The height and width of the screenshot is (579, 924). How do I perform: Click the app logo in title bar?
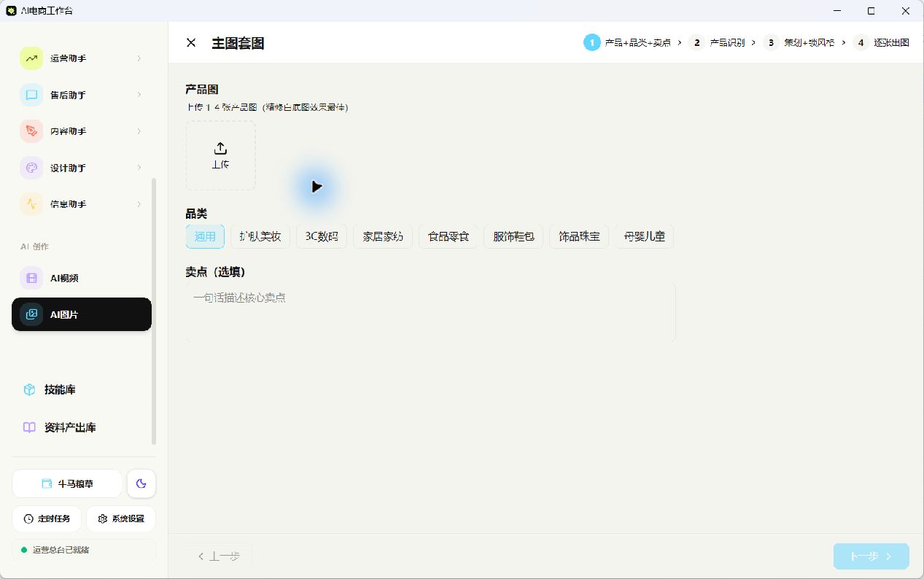click(11, 10)
